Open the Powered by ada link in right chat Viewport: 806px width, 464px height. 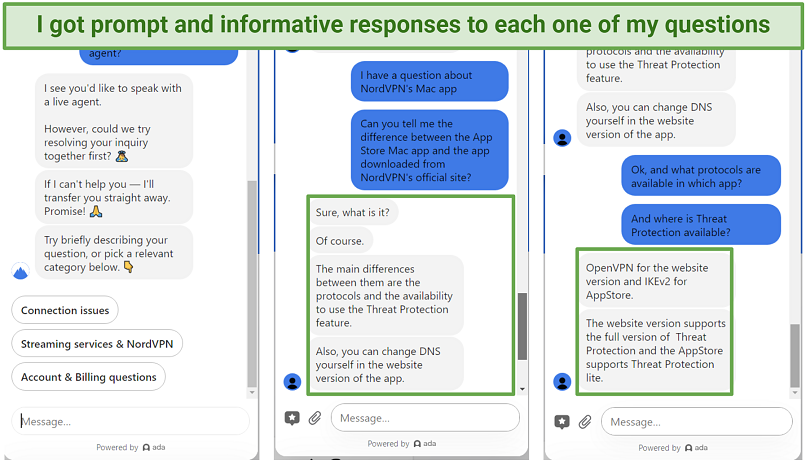coord(673,448)
